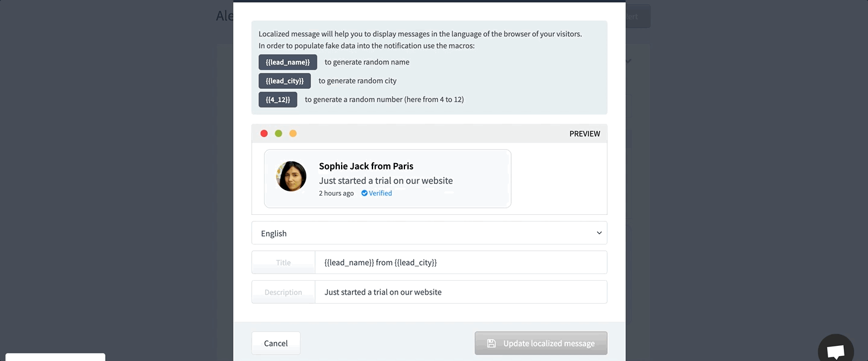Image resolution: width=868 pixels, height=361 pixels.
Task: Open the English language dropdown
Action: tap(429, 233)
